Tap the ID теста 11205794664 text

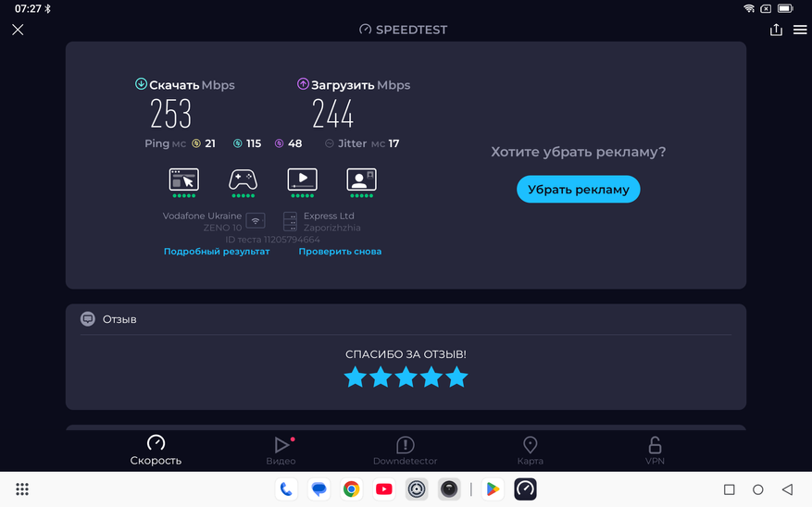pyautogui.click(x=272, y=240)
